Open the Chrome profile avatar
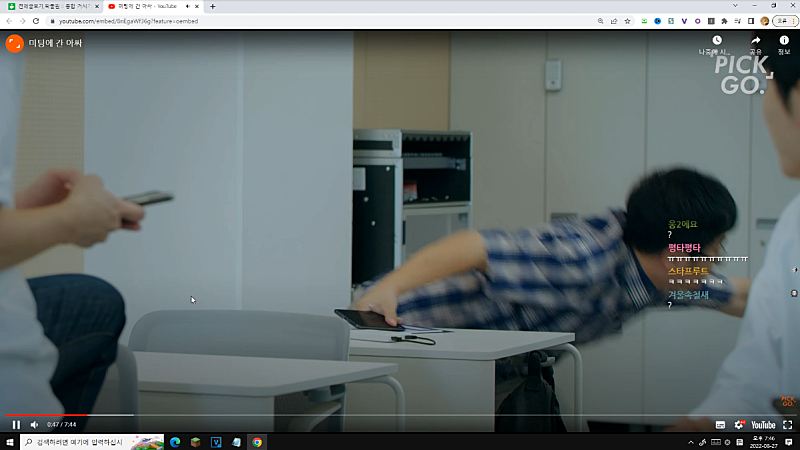The height and width of the screenshot is (450, 800). click(764, 21)
